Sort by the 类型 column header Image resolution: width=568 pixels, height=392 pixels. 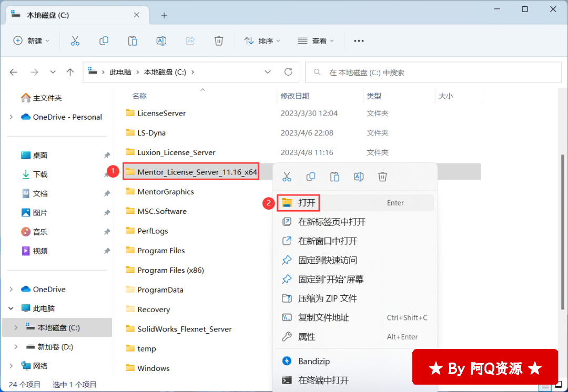click(374, 96)
